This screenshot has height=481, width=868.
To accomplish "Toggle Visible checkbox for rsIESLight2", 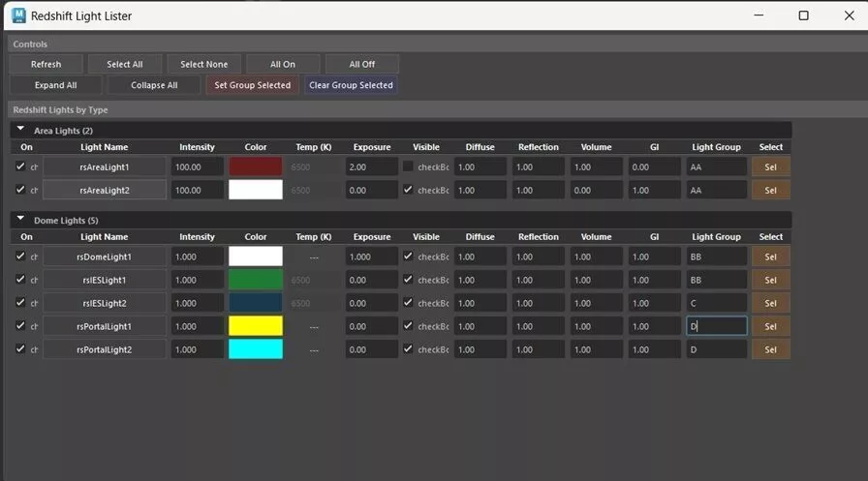I will click(x=408, y=302).
